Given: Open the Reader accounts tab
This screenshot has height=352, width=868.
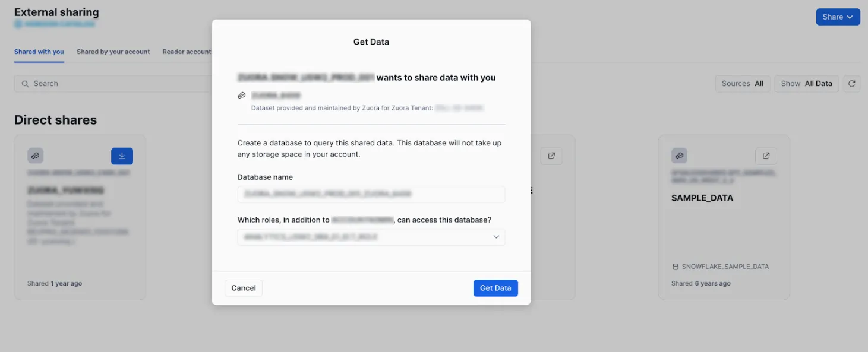Looking at the screenshot, I should click(187, 52).
